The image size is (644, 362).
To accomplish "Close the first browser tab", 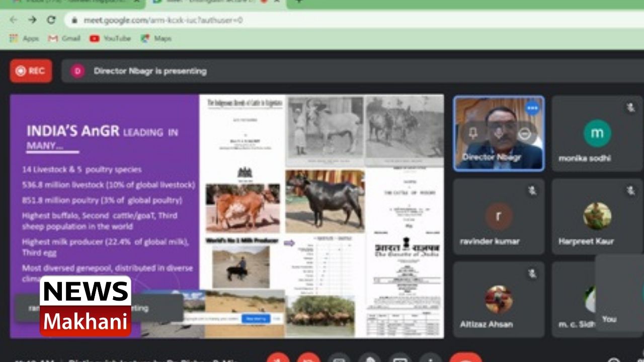I will [137, 2].
